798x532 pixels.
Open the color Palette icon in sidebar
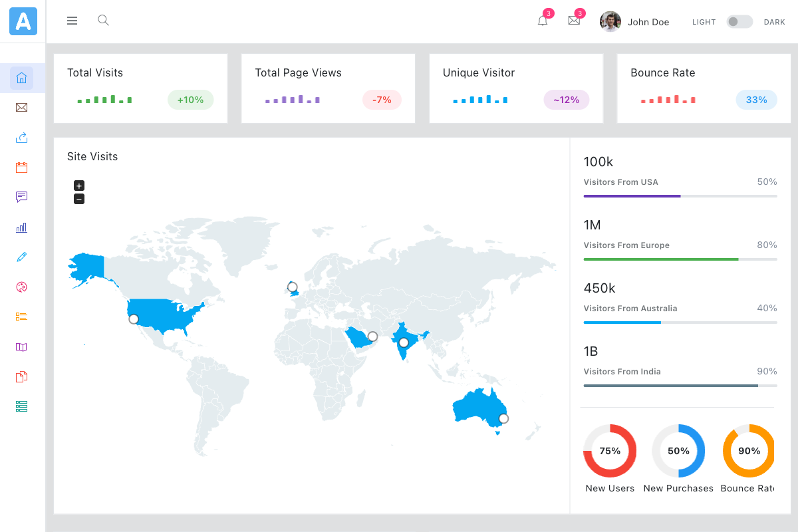point(21,287)
